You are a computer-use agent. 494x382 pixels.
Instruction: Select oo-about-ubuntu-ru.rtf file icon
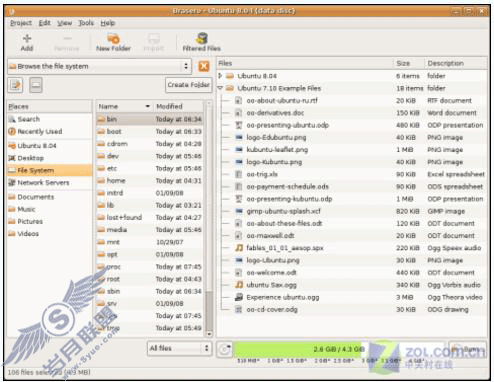click(238, 100)
